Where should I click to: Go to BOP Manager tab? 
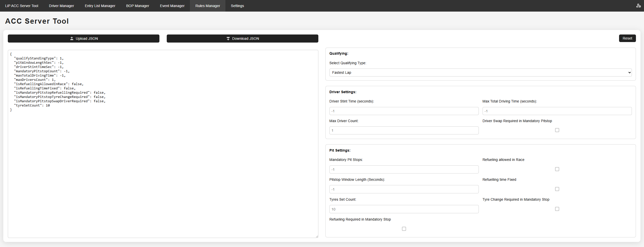[138, 6]
